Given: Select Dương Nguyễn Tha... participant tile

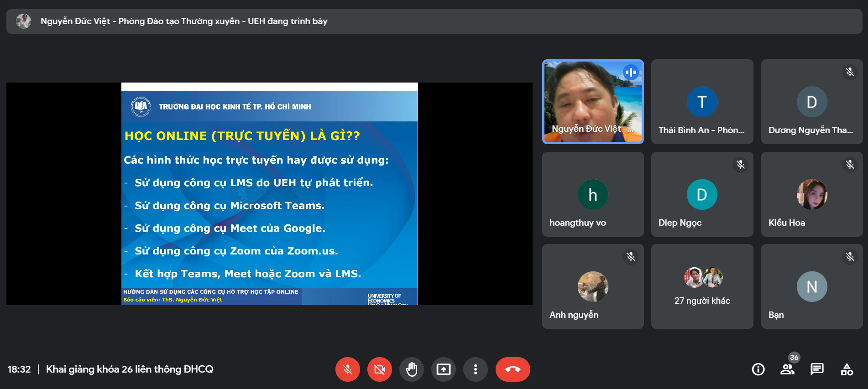Looking at the screenshot, I should pyautogui.click(x=812, y=102).
